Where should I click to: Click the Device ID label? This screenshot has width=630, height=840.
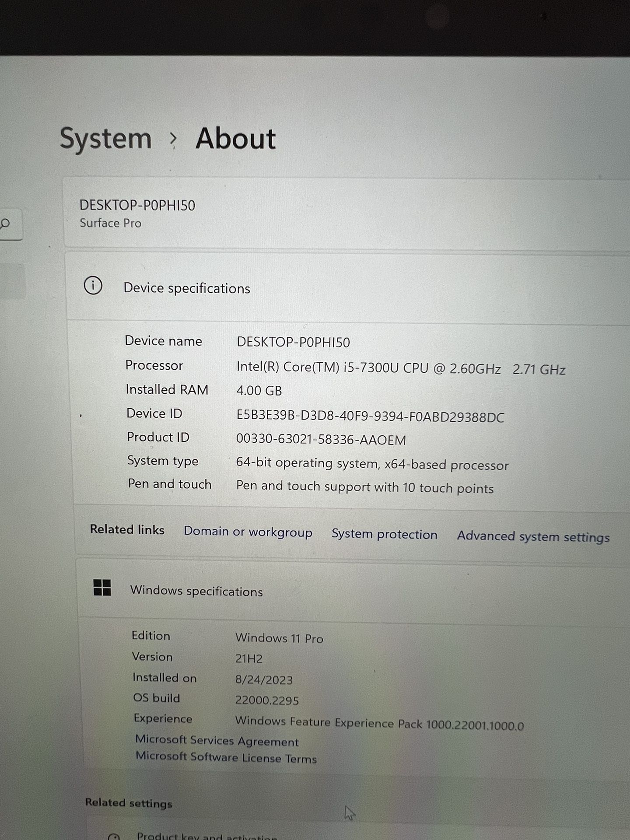pos(154,413)
